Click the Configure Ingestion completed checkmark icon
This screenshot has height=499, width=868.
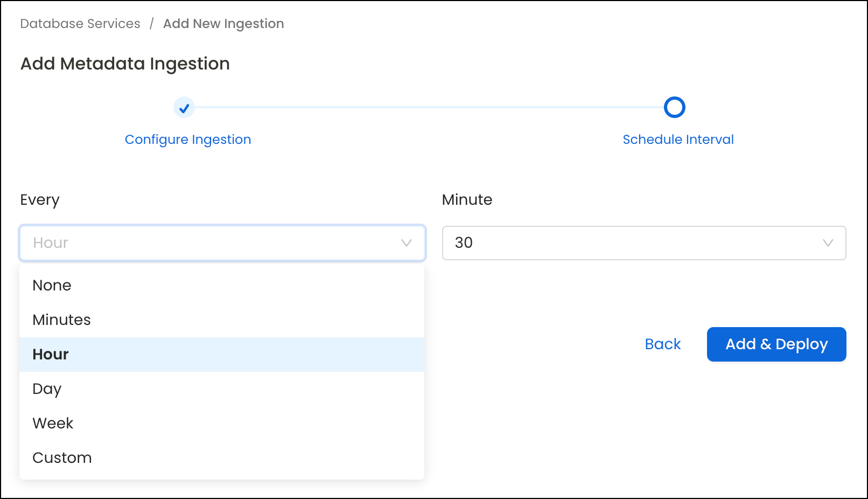click(x=184, y=107)
